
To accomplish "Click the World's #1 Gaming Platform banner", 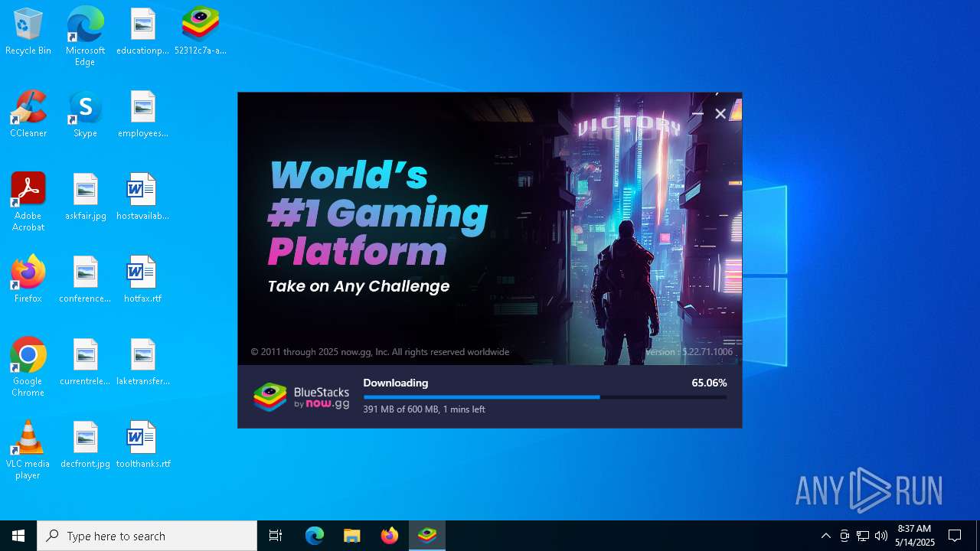I will pos(377,213).
